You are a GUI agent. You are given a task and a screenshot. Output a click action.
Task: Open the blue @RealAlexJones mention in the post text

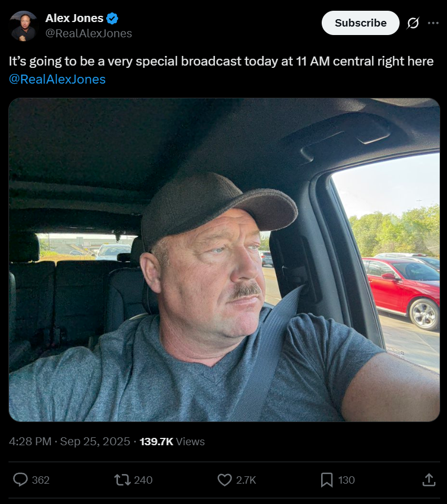[x=57, y=79]
